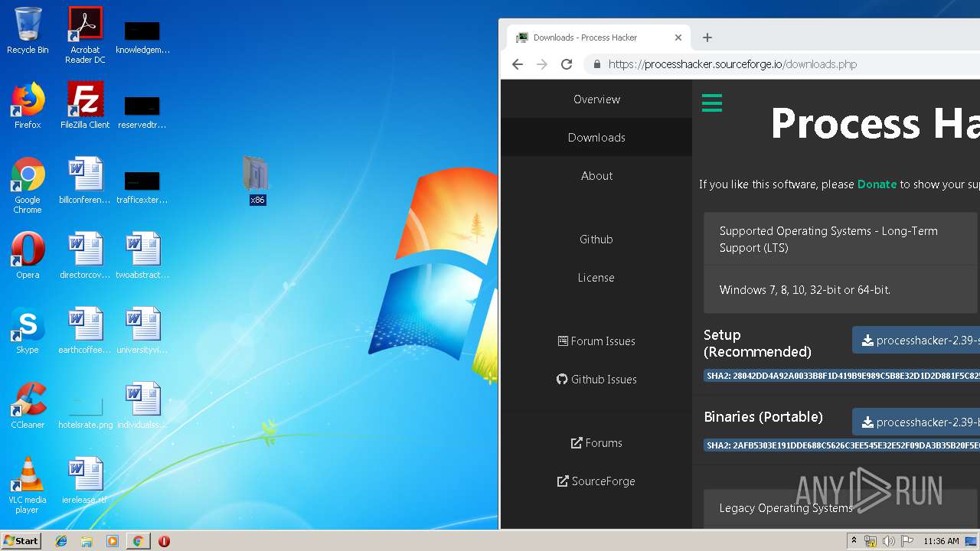This screenshot has height=551, width=980.
Task: Open License in site sidebar
Action: point(596,278)
